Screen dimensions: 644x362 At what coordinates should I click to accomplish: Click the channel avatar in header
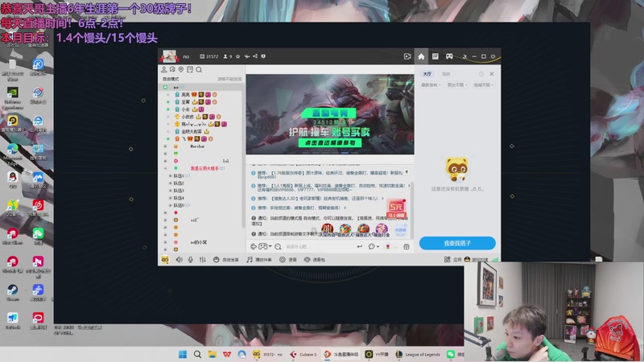pos(169,56)
